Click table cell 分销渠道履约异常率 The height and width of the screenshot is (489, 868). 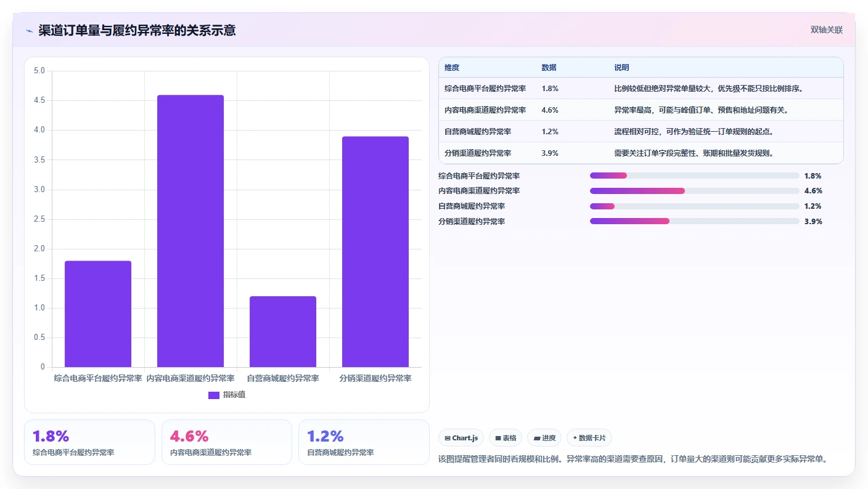pos(478,153)
